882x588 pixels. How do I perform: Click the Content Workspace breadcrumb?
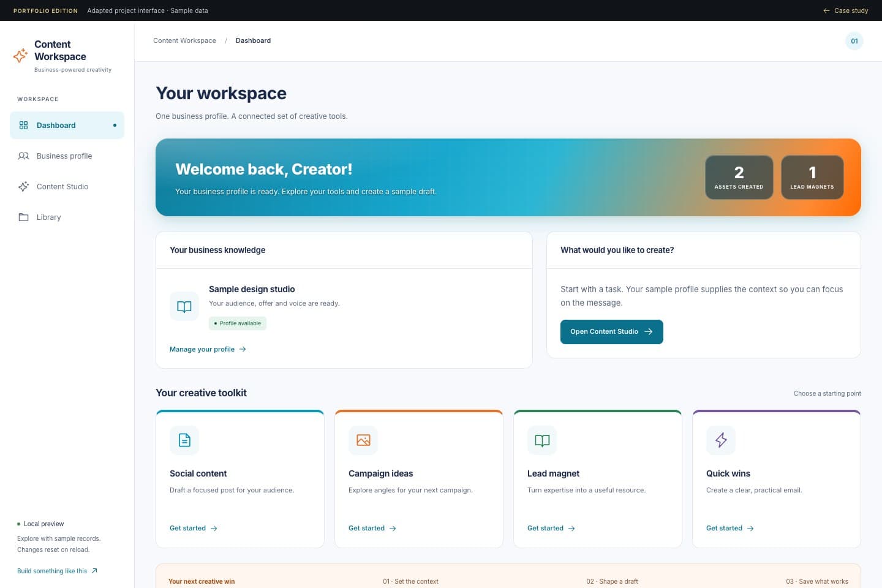coord(184,40)
